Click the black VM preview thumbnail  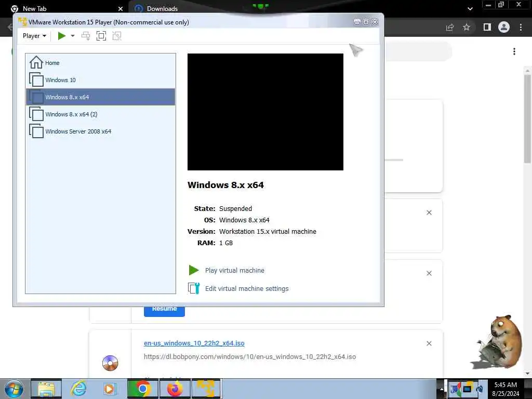pos(265,112)
